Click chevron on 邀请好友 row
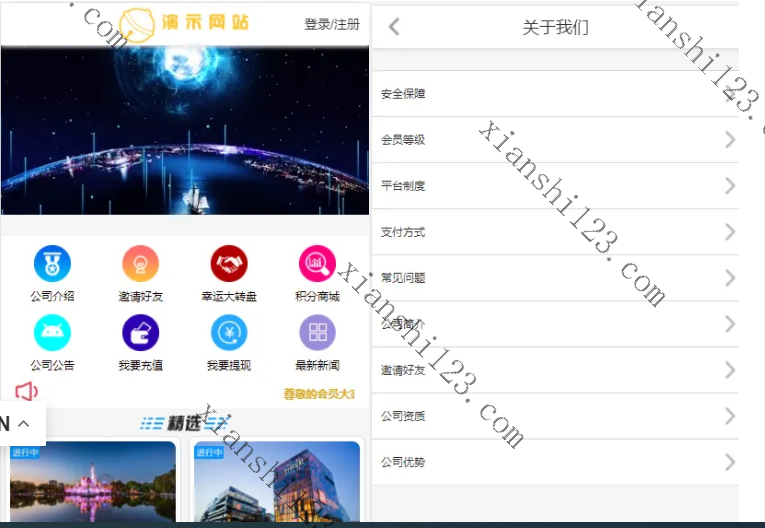This screenshot has height=528, width=765. (x=730, y=370)
